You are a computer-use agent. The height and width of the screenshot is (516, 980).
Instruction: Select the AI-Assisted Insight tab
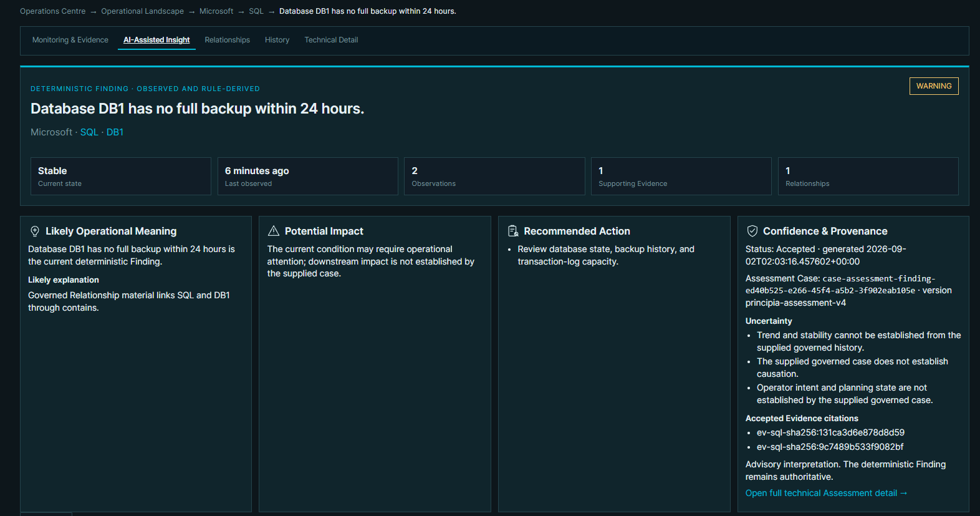coord(156,40)
